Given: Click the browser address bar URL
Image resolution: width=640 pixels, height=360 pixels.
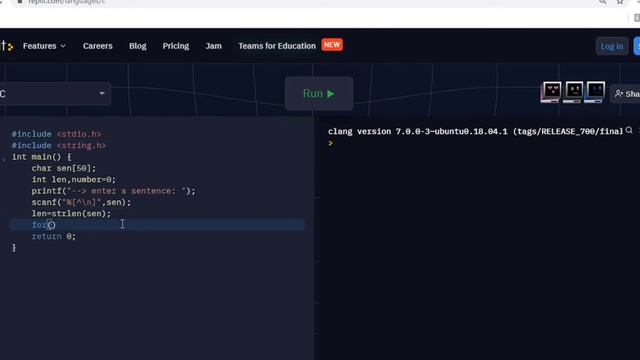Looking at the screenshot, I should [x=66, y=2].
